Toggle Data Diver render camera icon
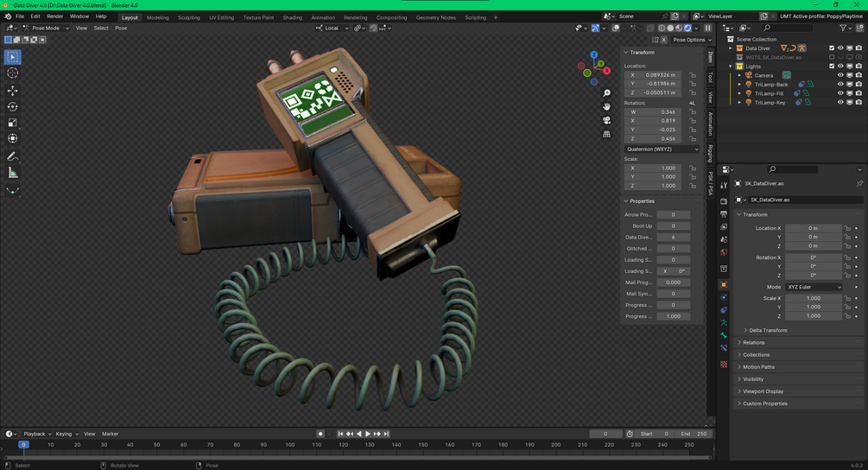This screenshot has width=868, height=470. pyautogui.click(x=858, y=48)
